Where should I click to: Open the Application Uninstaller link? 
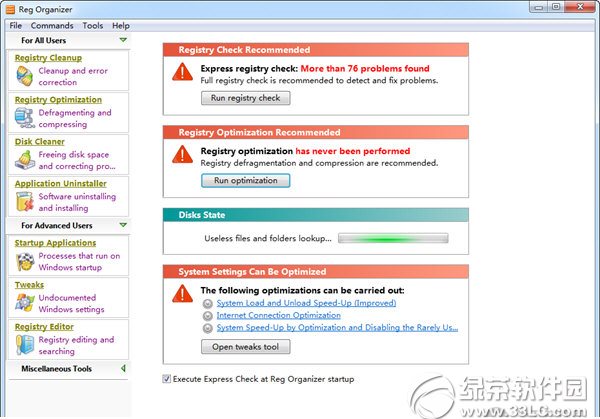(60, 183)
